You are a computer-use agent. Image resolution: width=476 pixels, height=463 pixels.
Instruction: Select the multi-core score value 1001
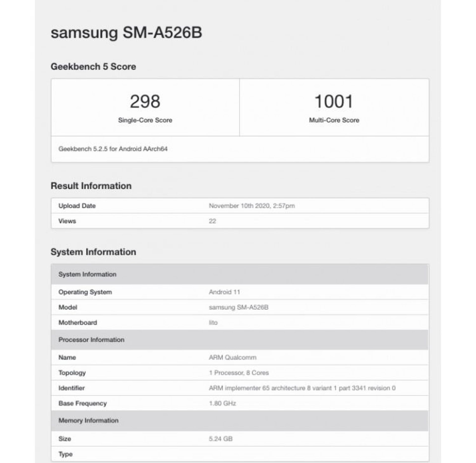pos(334,102)
